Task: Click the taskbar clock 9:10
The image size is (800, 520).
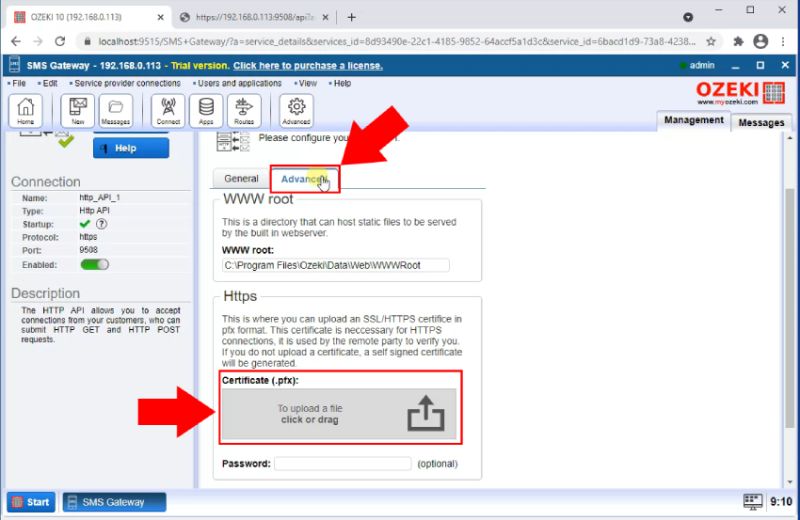Action: point(781,502)
